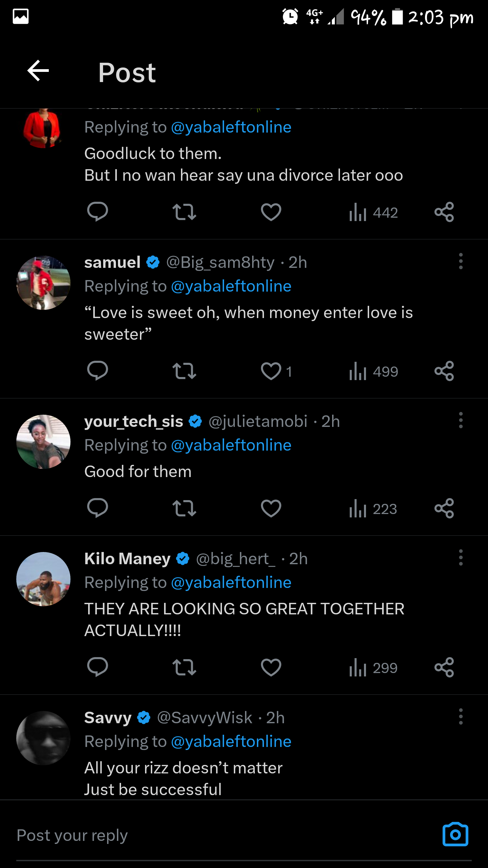Go back using the arrow icon
This screenshot has width=488, height=868.
(x=38, y=71)
